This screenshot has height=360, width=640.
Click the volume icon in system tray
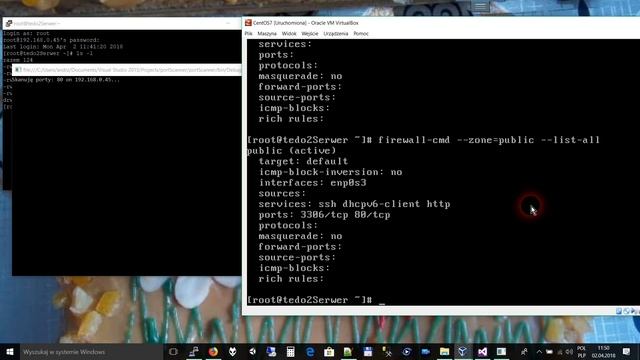[x=569, y=351]
